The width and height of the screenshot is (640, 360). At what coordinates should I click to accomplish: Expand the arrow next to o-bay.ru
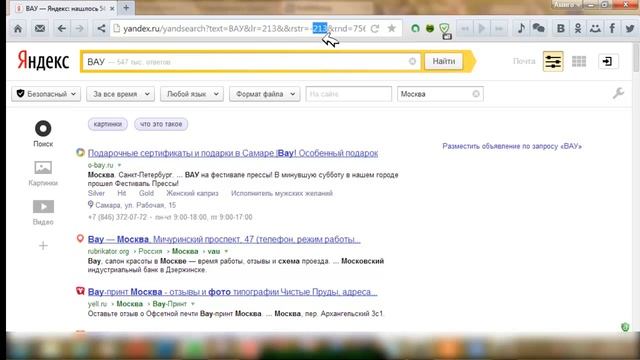(x=120, y=165)
